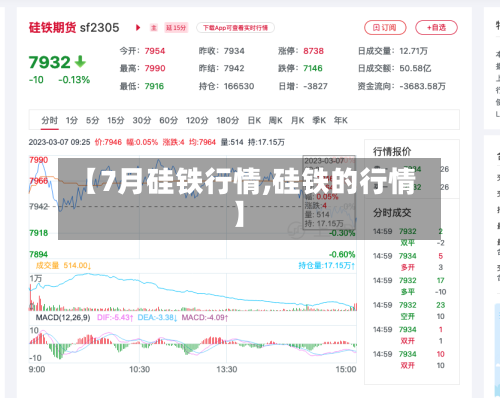Click the red play arrow beside sf2305
This screenshot has width=500, height=398.
click(x=138, y=28)
